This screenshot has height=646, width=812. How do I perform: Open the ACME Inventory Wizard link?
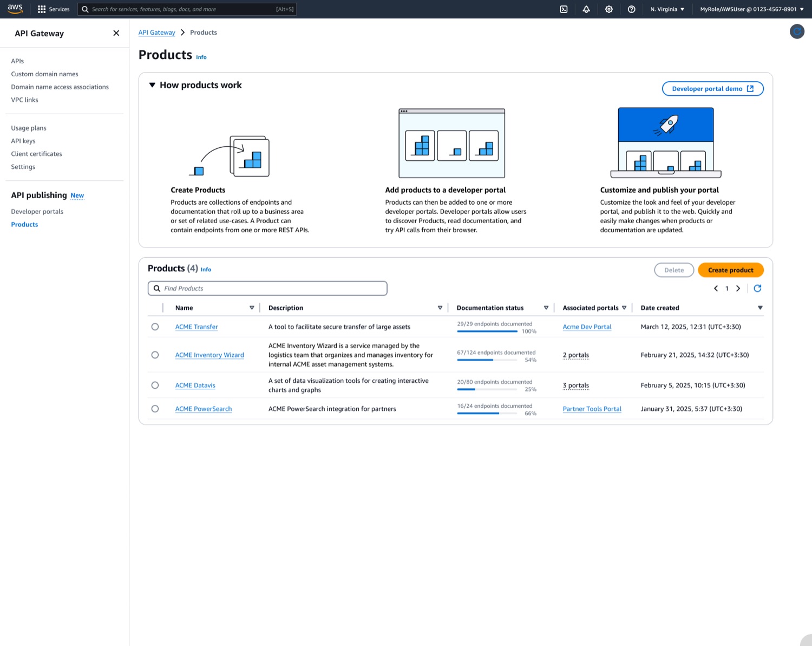pos(209,355)
